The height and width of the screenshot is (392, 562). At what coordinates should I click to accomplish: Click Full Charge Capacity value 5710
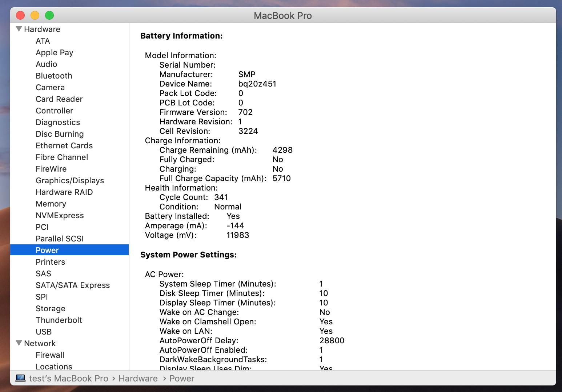282,178
